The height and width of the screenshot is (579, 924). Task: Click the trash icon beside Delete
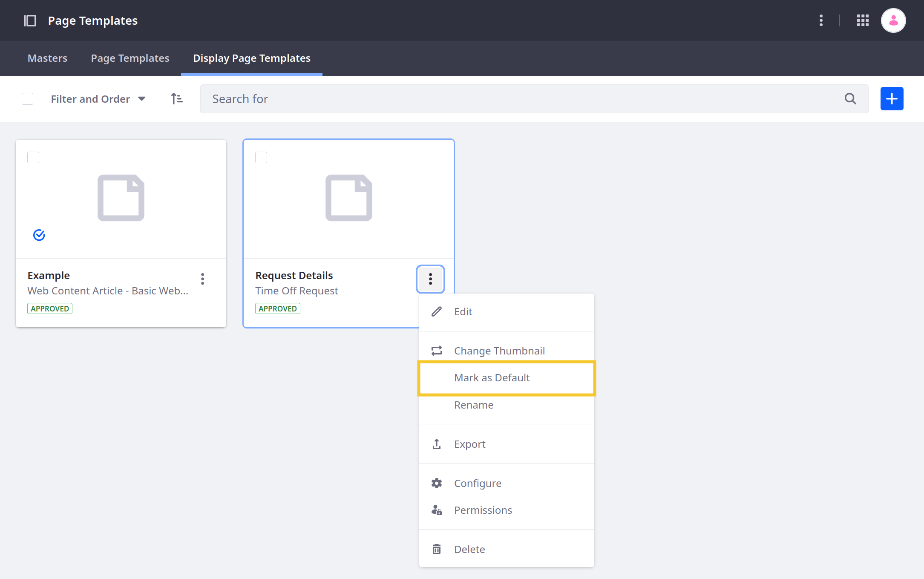(437, 549)
